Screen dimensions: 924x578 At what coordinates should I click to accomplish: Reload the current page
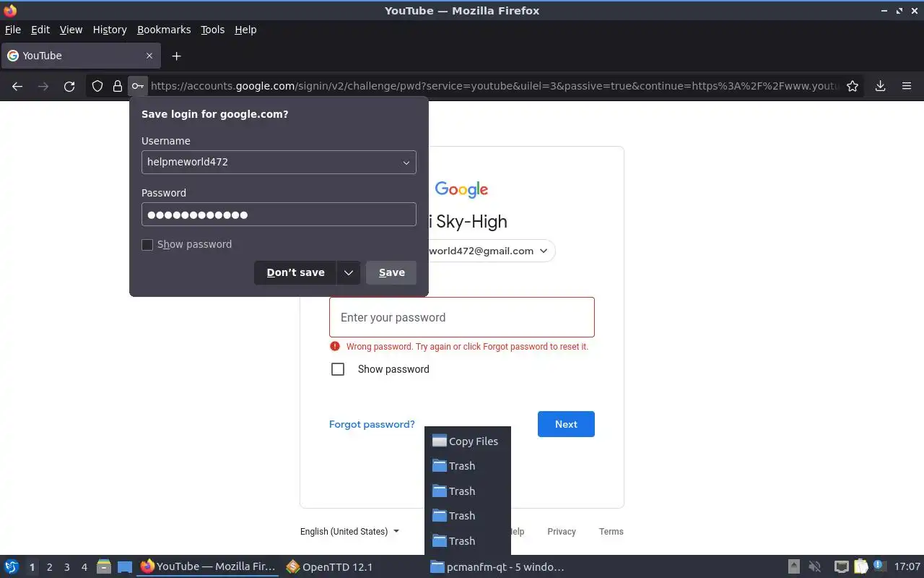pyautogui.click(x=69, y=86)
